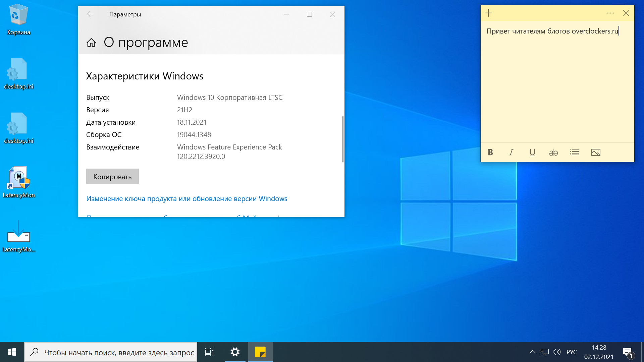This screenshot has width=644, height=362.
Task: Open volume control in system tray
Action: [557, 352]
